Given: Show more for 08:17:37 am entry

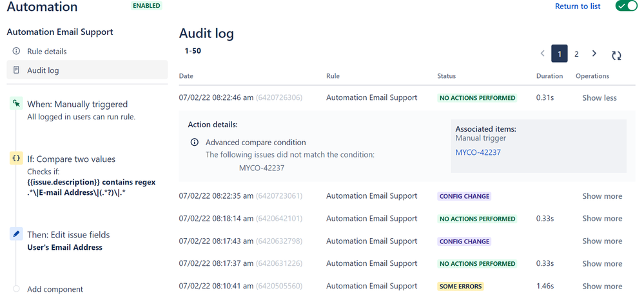Looking at the screenshot, I should pos(602,264).
